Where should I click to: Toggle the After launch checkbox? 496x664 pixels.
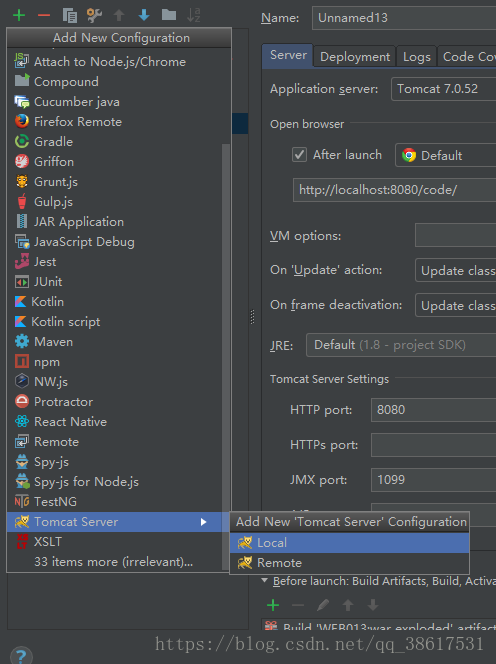pyautogui.click(x=299, y=155)
